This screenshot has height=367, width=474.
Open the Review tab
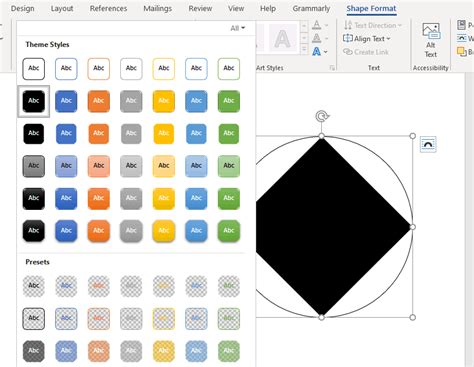point(200,8)
